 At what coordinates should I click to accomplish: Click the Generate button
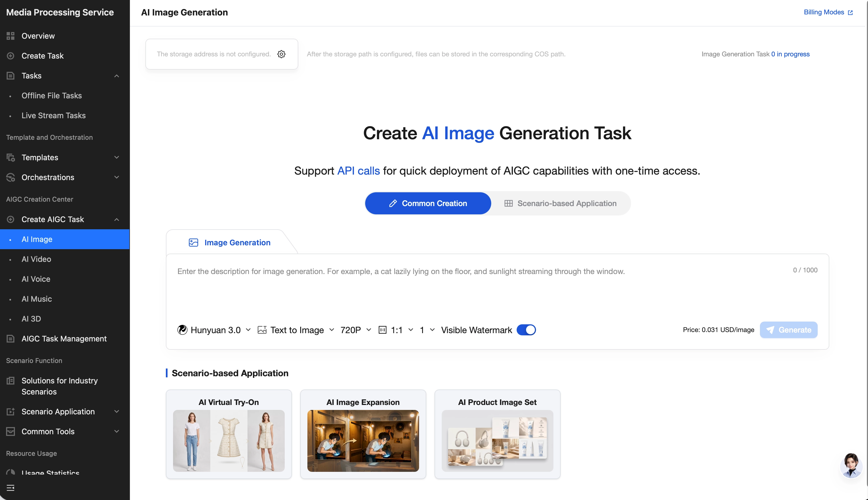point(788,330)
